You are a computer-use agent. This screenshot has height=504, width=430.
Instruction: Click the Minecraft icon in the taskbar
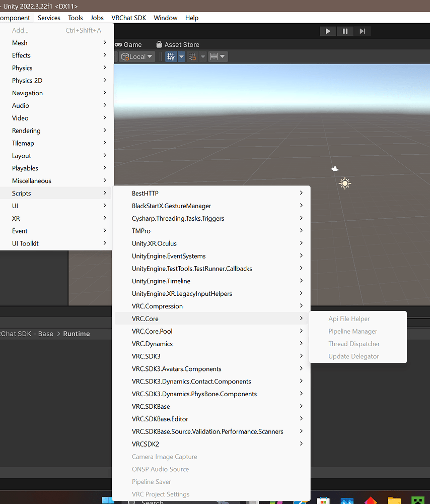click(418, 500)
